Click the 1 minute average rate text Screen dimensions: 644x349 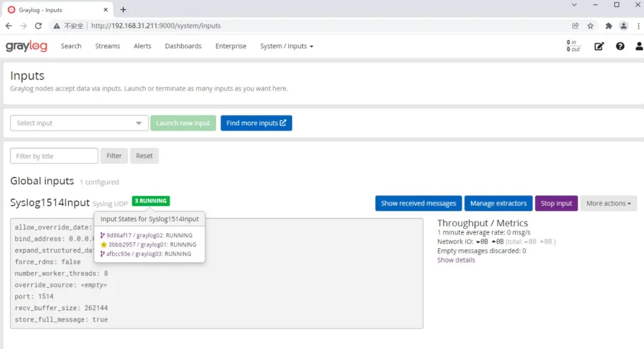(x=484, y=232)
